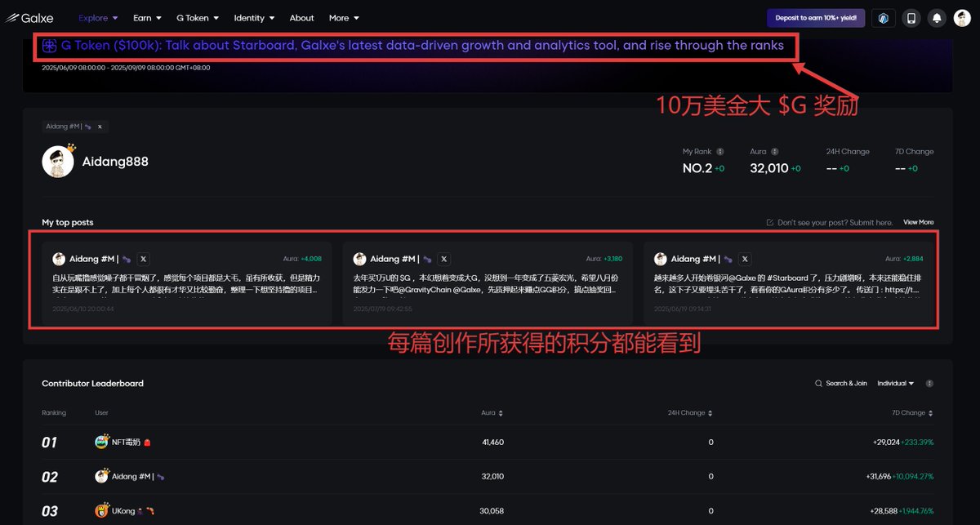980x525 pixels.
Task: Show info for My Rank
Action: tap(720, 152)
